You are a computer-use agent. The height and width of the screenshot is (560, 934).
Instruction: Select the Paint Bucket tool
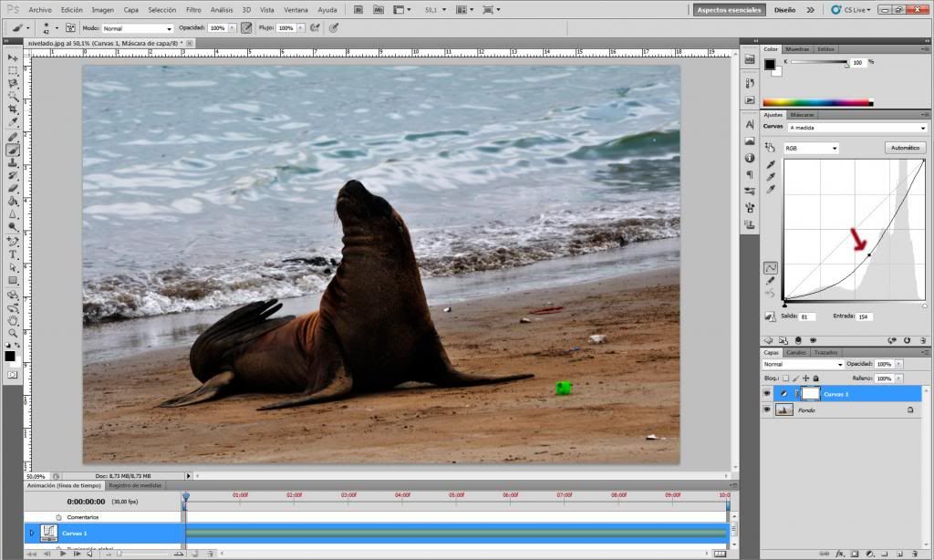[13, 202]
